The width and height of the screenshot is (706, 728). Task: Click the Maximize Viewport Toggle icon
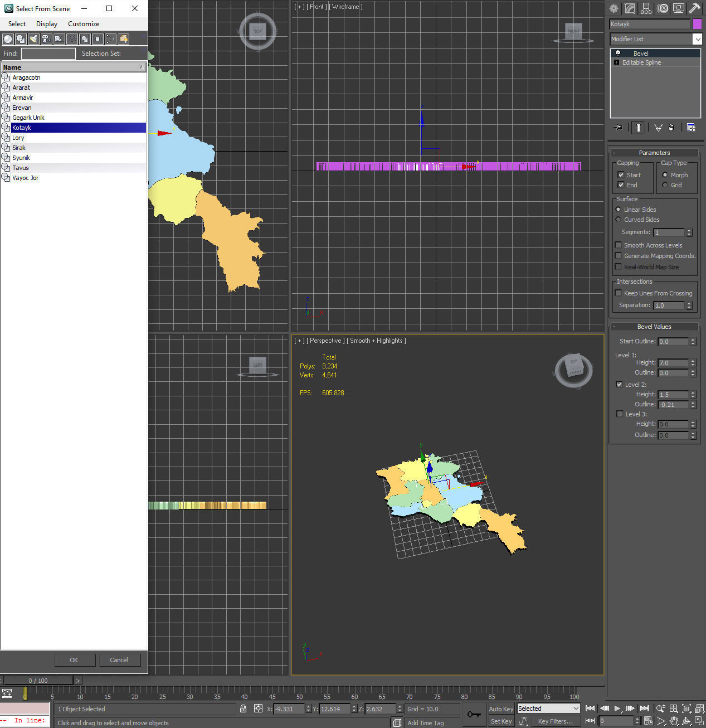click(699, 721)
